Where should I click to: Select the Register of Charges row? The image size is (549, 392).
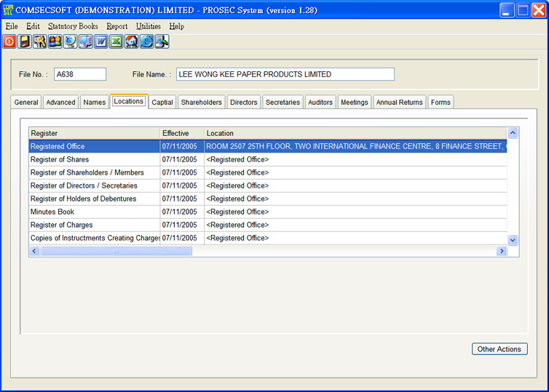(x=94, y=225)
